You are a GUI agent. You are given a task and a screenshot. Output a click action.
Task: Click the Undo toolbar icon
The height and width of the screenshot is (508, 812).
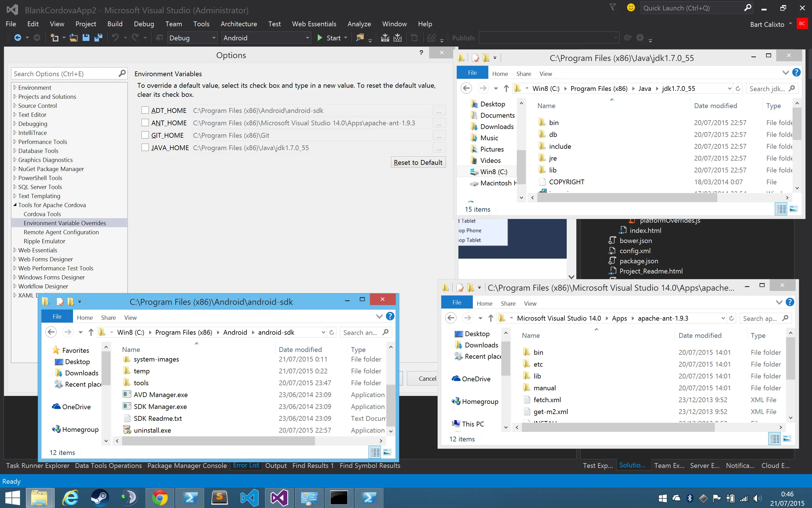tap(115, 38)
